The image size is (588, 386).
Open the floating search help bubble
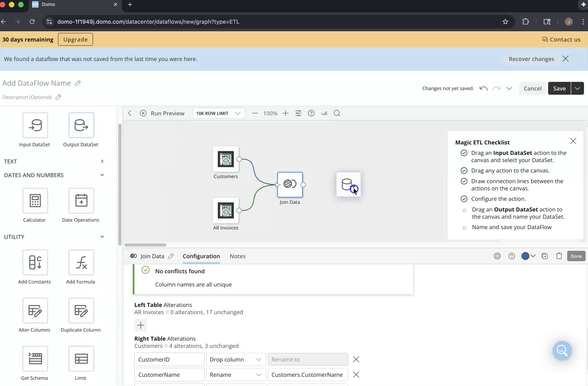tap(562, 351)
